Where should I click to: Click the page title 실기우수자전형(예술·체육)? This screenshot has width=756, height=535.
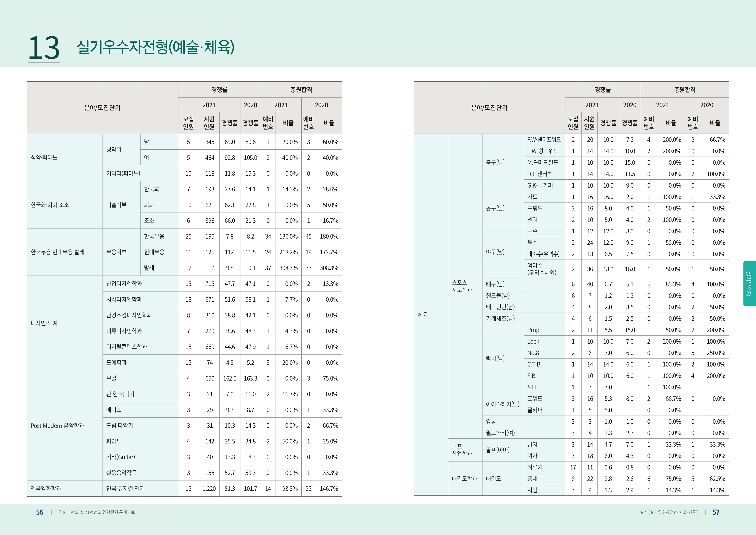pyautogui.click(x=155, y=47)
